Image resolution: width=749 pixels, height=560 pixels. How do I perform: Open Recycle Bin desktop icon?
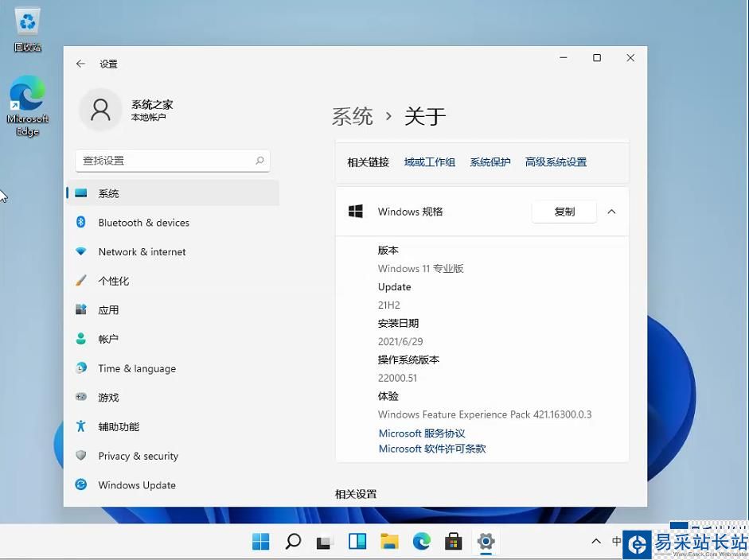click(28, 30)
